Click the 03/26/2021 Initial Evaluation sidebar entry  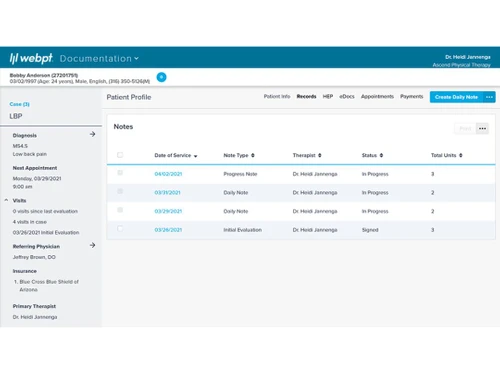coord(46,233)
